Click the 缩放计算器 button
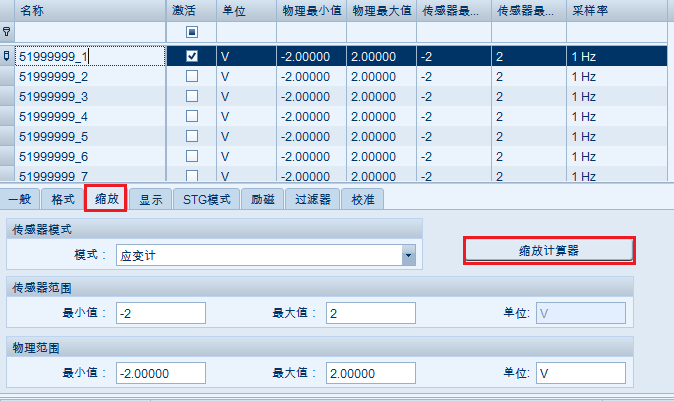The image size is (674, 401). tap(549, 250)
